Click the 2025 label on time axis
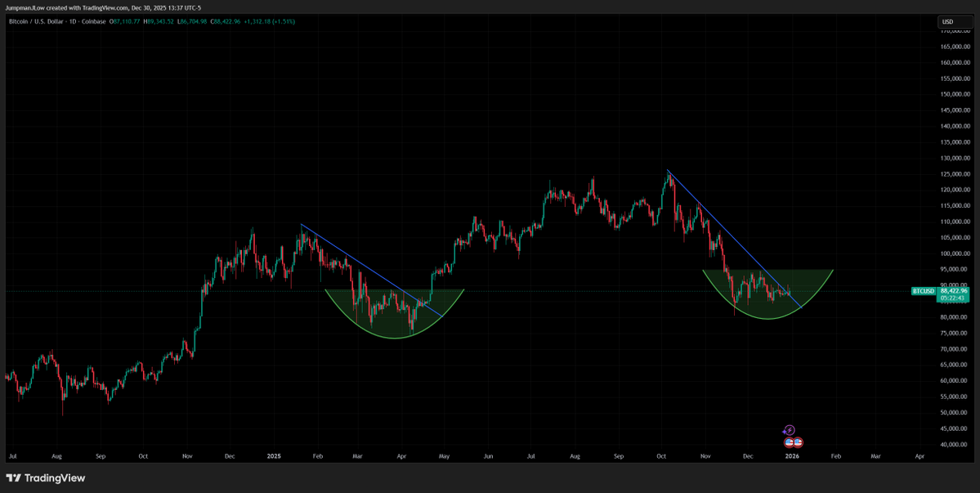This screenshot has width=980, height=493. coord(273,457)
